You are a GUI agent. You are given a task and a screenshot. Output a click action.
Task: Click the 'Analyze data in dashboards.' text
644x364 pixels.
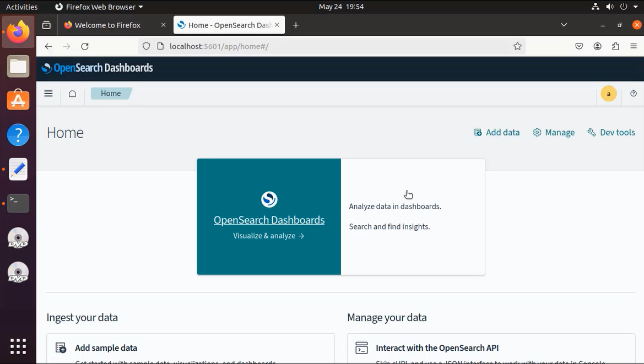pyautogui.click(x=395, y=207)
